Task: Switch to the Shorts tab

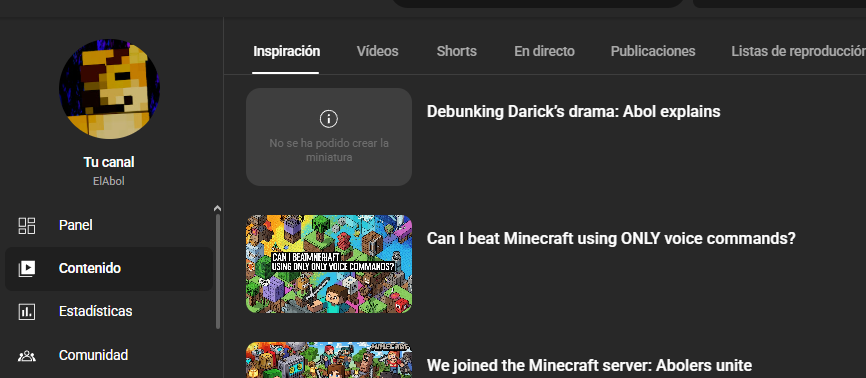Action: click(x=456, y=51)
